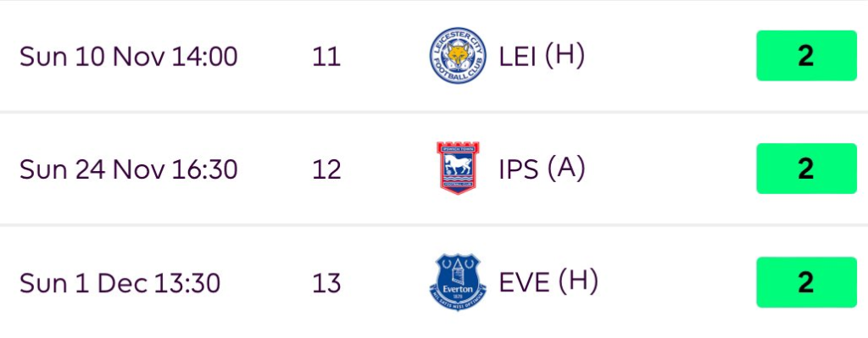The height and width of the screenshot is (338, 868).
Task: Click the green difficulty badge for Leicester
Action: pos(806,56)
